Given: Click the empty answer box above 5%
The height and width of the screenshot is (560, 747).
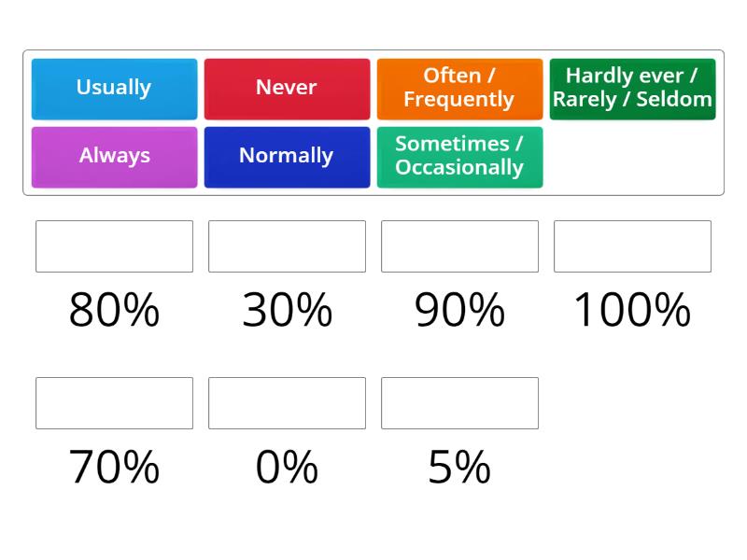Looking at the screenshot, I should 459,403.
